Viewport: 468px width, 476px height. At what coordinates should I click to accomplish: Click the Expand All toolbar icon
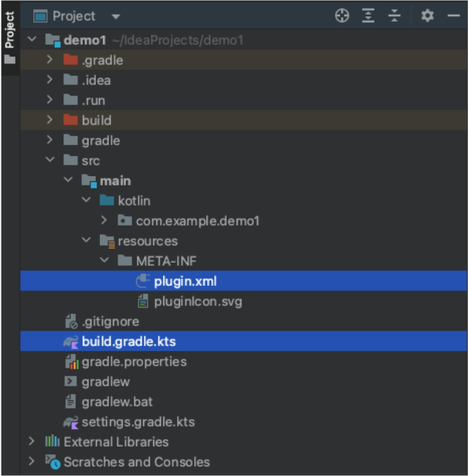[368, 15]
